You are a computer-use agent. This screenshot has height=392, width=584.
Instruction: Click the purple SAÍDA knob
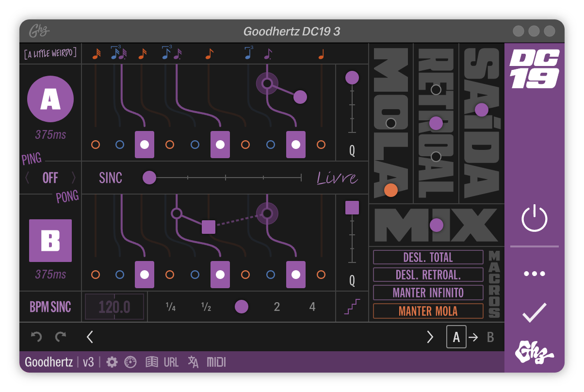pos(482,110)
